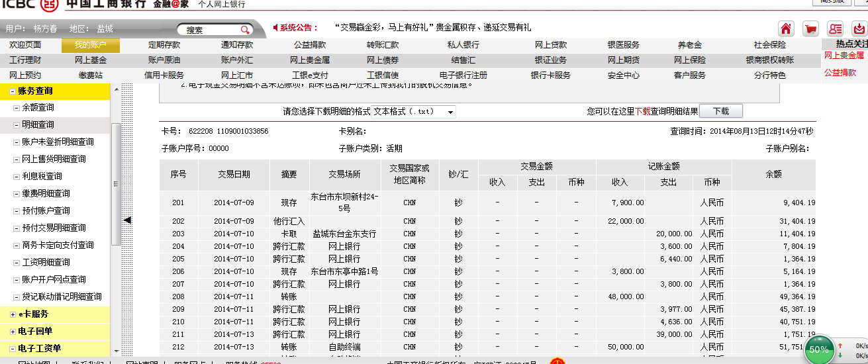This screenshot has width=868, height=364.
Task: Open the 工行理财 menu
Action: (x=25, y=60)
